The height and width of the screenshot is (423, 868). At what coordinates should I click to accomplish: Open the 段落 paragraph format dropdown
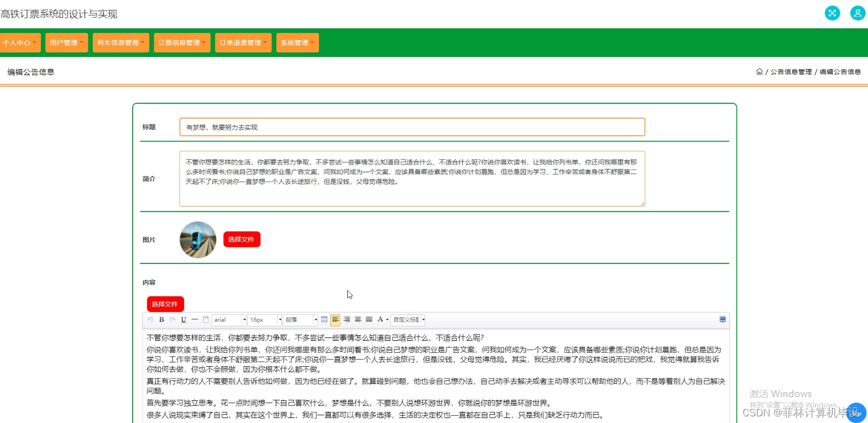300,320
